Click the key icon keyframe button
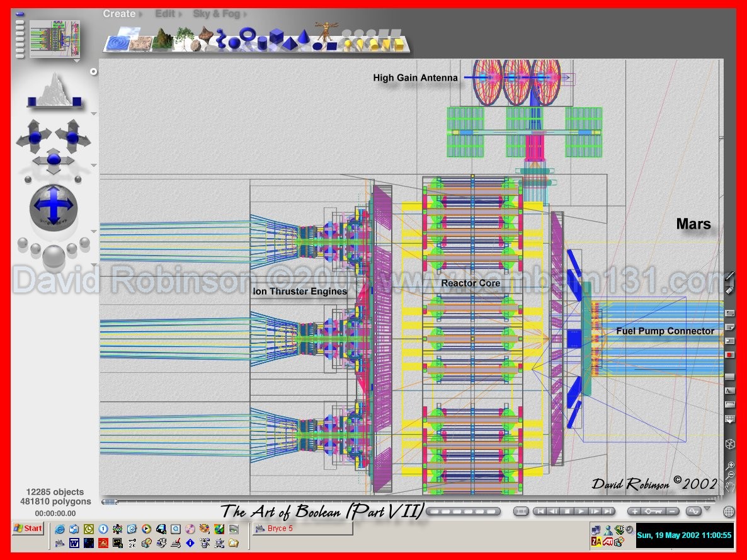The image size is (747, 560). 653,511
